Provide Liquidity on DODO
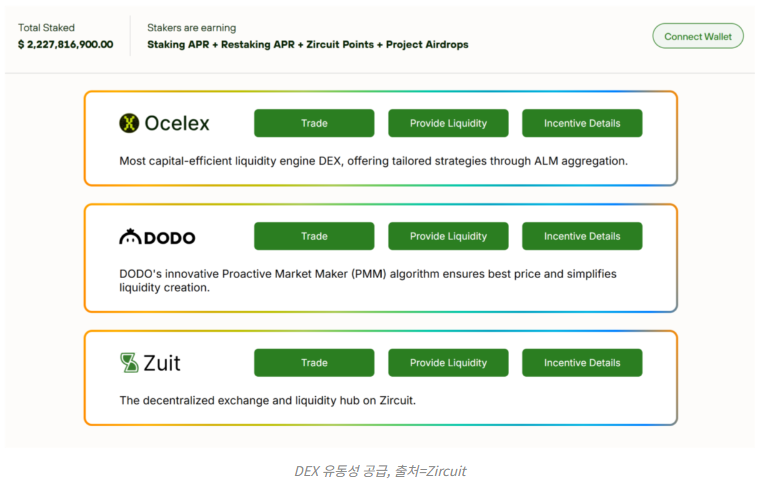 [448, 237]
